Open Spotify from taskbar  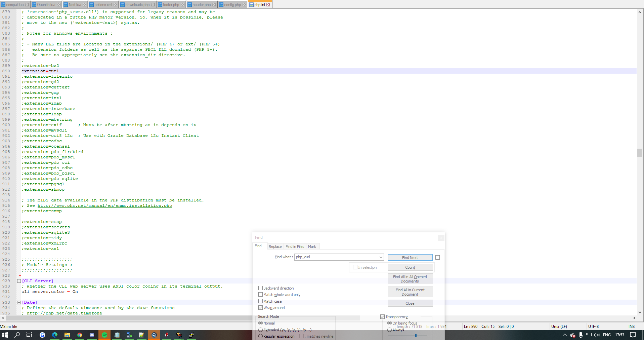pyautogui.click(x=104, y=335)
